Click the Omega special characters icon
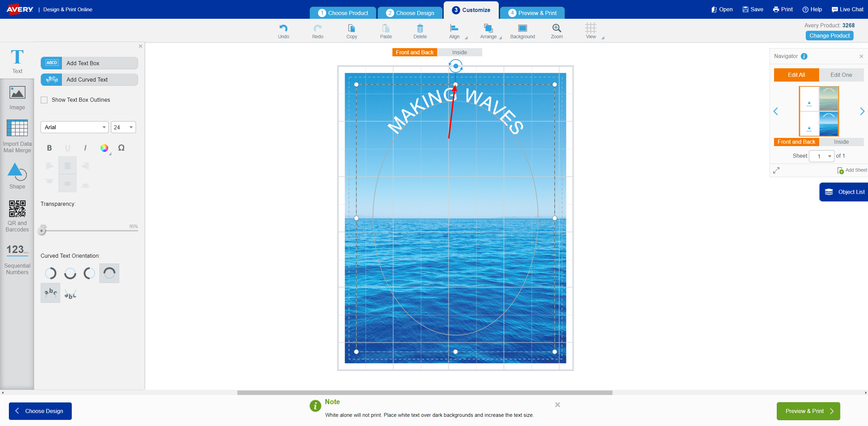The image size is (868, 426). 121,148
